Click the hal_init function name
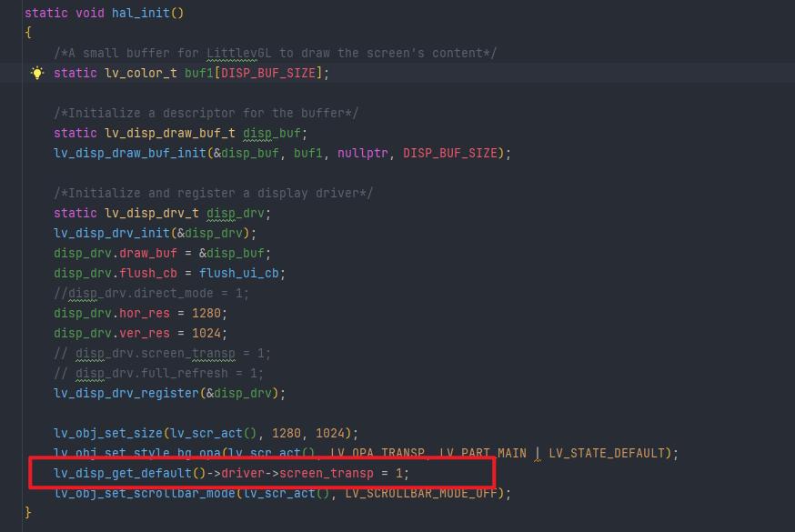The width and height of the screenshot is (795, 532). (x=140, y=13)
